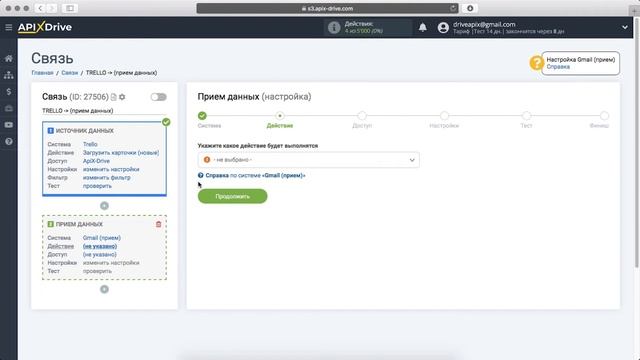Click (не указано) next to Действие

(x=100, y=246)
